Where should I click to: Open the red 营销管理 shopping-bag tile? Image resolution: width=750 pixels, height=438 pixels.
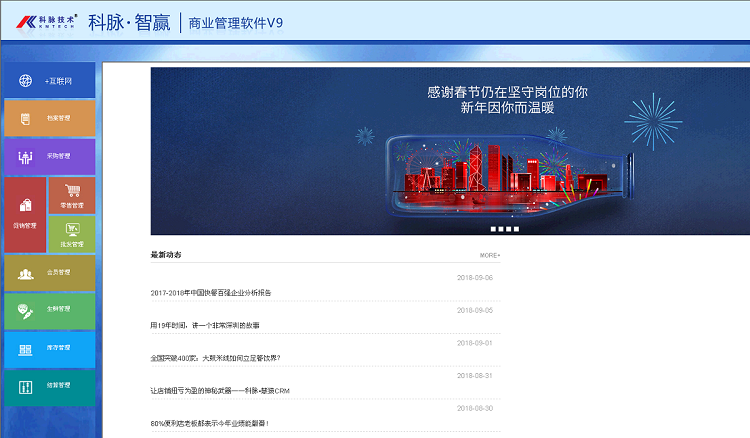[x=25, y=215]
